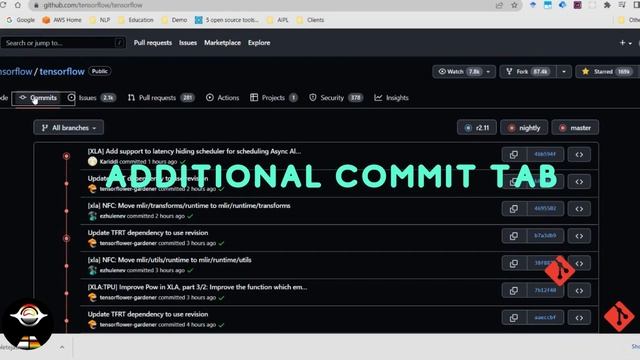Viewport: 640px width, 360px height.
Task: Open the latency hiding scheduler commit
Action: (194, 151)
